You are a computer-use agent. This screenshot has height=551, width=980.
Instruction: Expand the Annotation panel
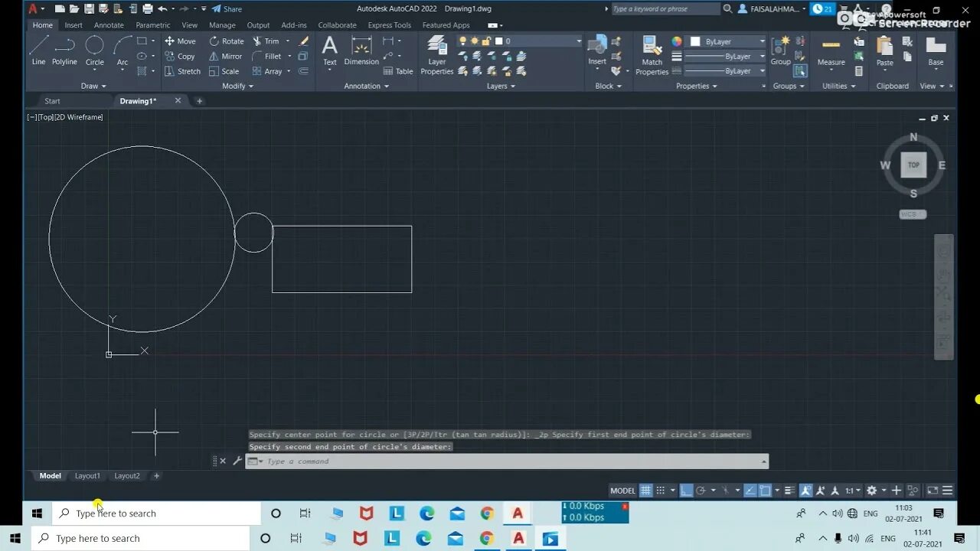pos(366,86)
